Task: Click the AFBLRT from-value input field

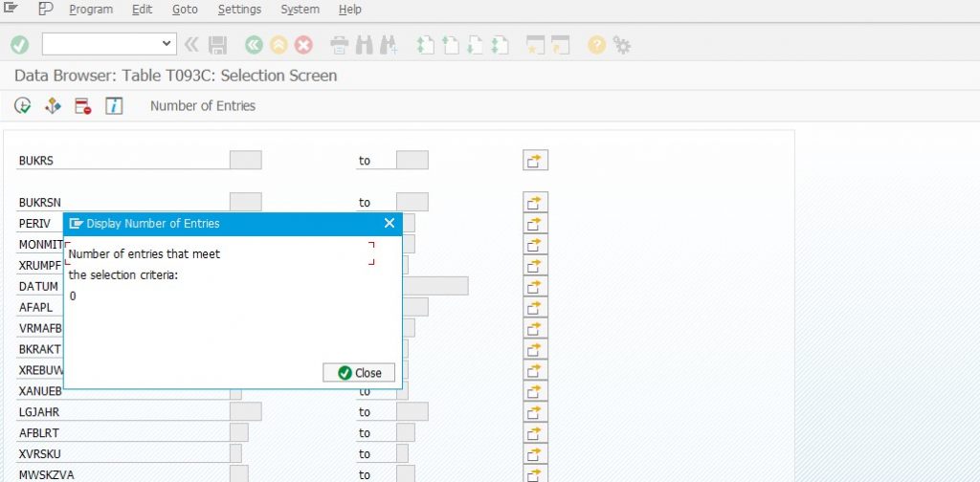Action: point(238,432)
